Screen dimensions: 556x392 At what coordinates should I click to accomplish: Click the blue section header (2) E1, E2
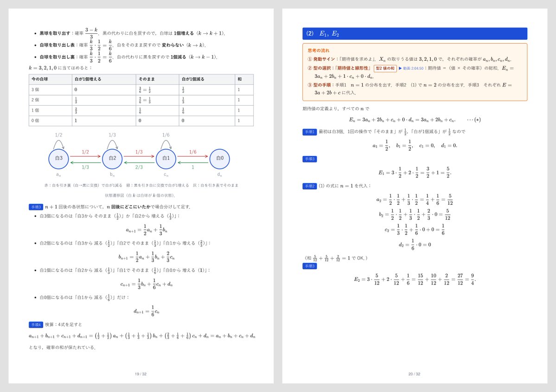415,34
